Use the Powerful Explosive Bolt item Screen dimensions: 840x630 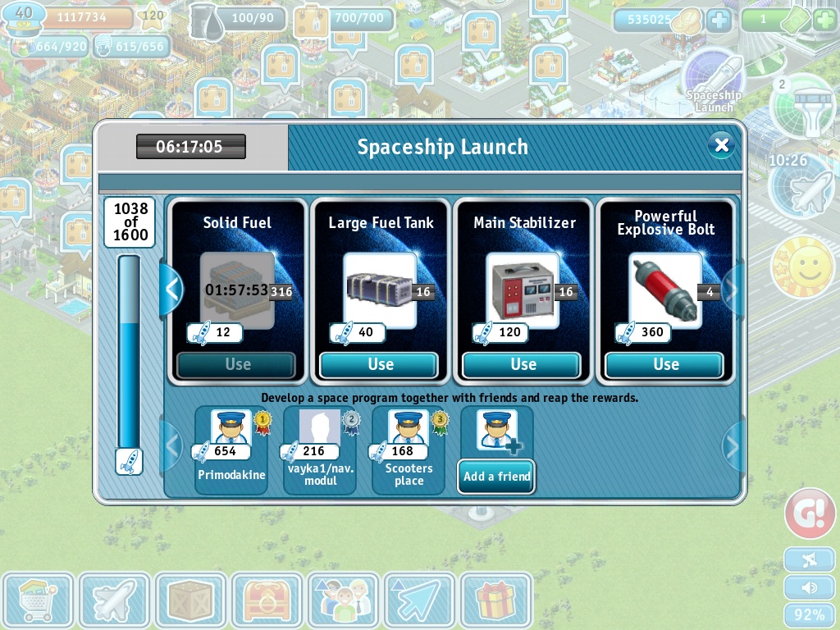point(664,364)
